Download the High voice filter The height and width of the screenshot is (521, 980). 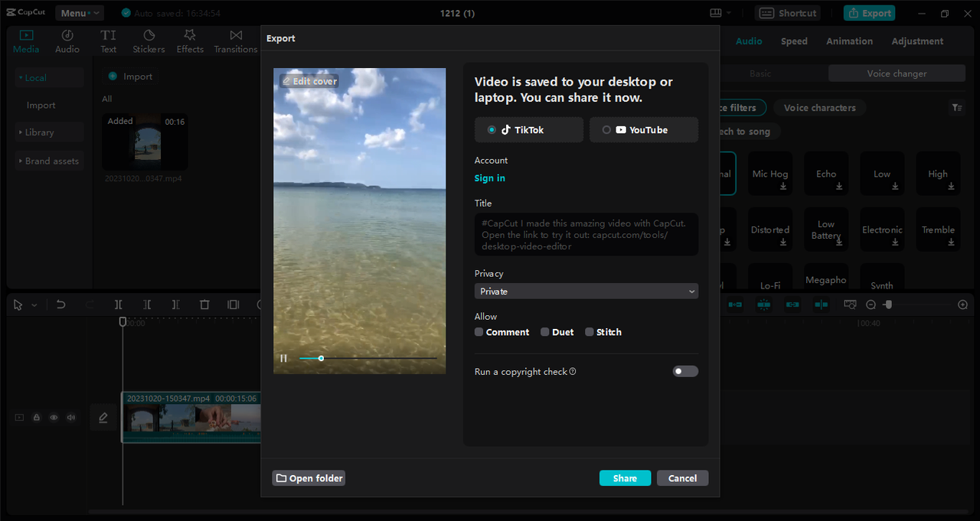(951, 186)
